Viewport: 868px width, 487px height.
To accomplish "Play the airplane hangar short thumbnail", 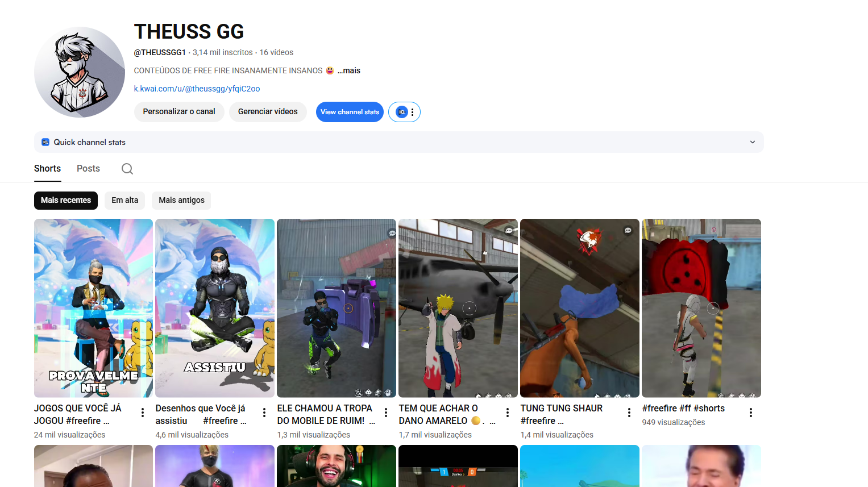I will point(458,308).
